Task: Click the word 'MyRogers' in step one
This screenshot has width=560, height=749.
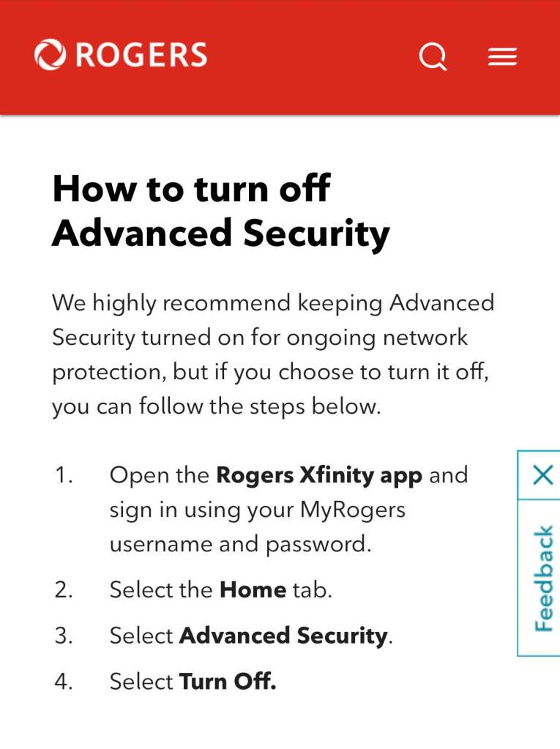Action: [x=353, y=510]
